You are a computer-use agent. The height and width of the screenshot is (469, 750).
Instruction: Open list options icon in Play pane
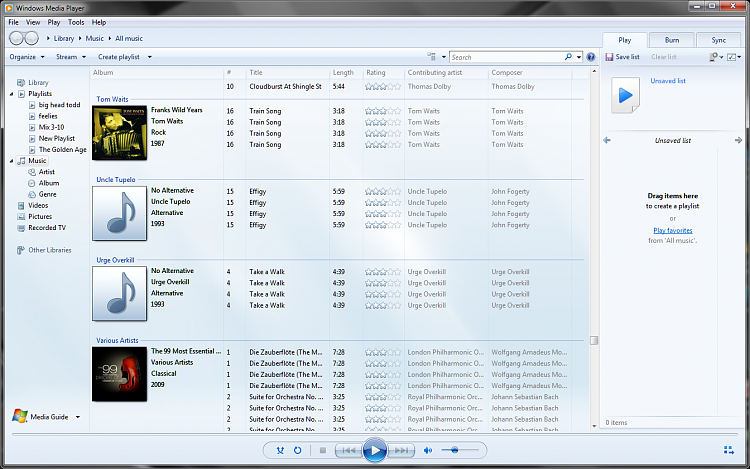[716, 57]
